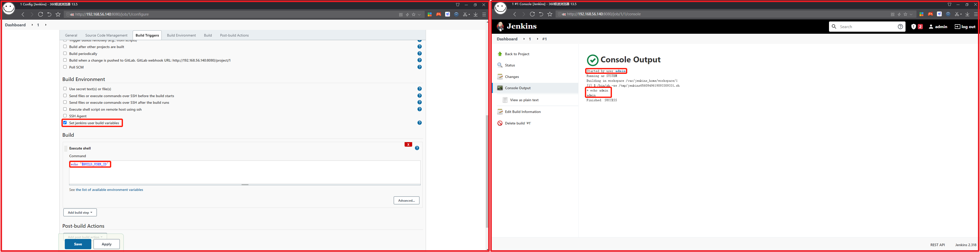The width and height of the screenshot is (980, 252).
Task: Enable SSH Agent checkbox
Action: coord(65,116)
